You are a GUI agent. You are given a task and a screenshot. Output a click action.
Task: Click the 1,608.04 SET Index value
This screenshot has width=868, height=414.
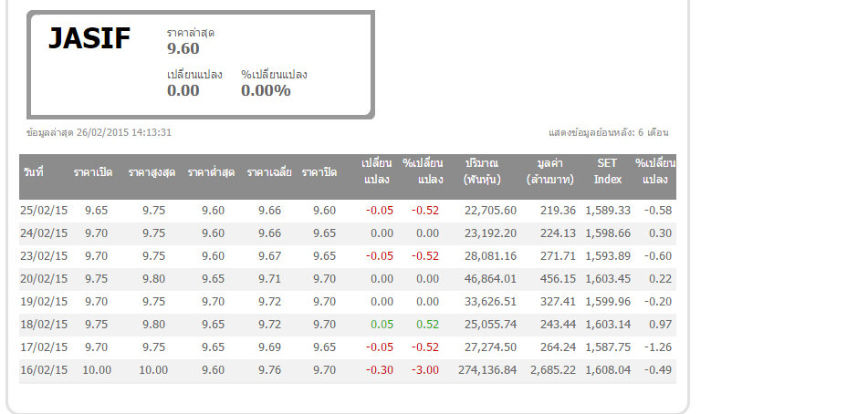point(608,370)
